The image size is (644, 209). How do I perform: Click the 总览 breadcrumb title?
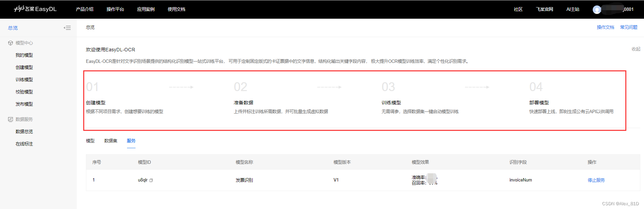tap(90, 27)
